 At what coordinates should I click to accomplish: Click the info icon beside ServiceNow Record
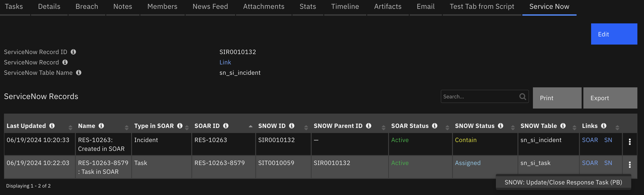pos(65,62)
